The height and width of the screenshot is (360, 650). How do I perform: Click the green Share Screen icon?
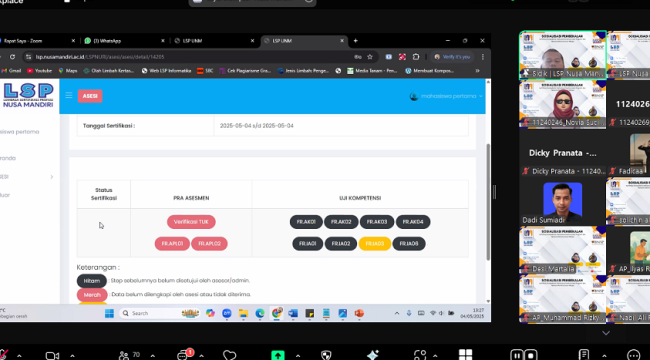pyautogui.click(x=278, y=355)
